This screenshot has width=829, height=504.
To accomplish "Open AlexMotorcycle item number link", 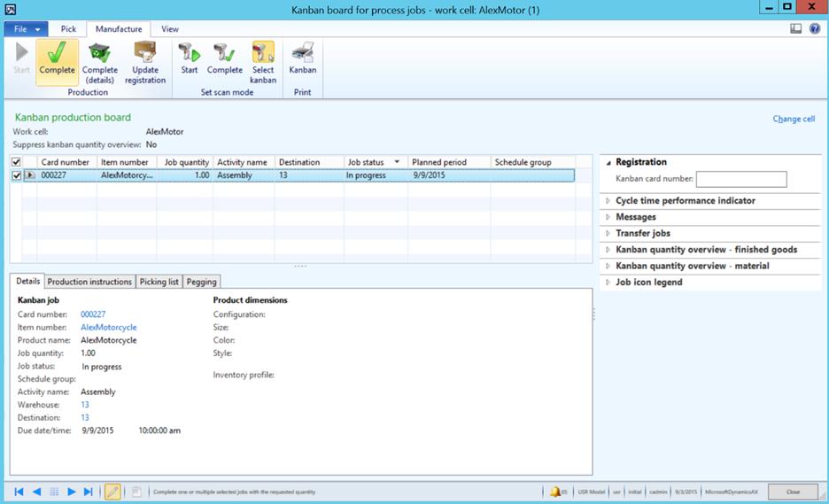I will tap(108, 328).
